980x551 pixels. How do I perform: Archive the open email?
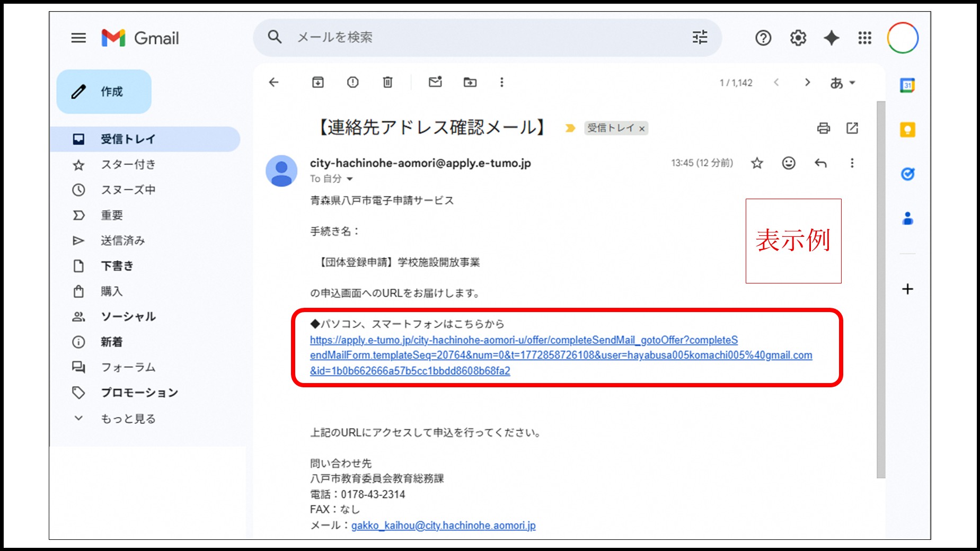pyautogui.click(x=318, y=82)
